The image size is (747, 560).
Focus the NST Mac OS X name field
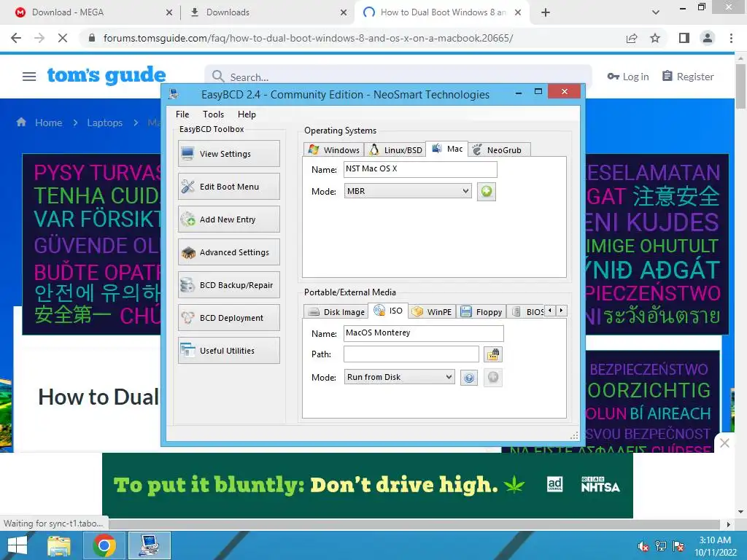click(x=420, y=169)
